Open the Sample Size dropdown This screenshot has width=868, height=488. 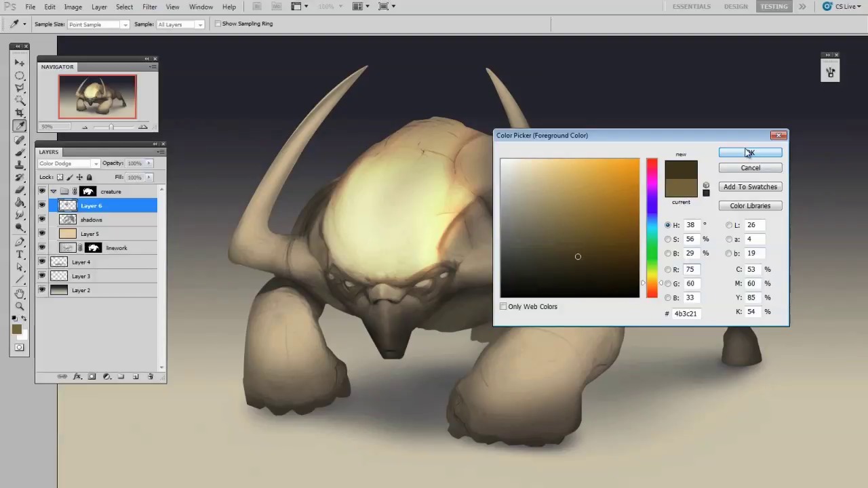[x=98, y=24]
